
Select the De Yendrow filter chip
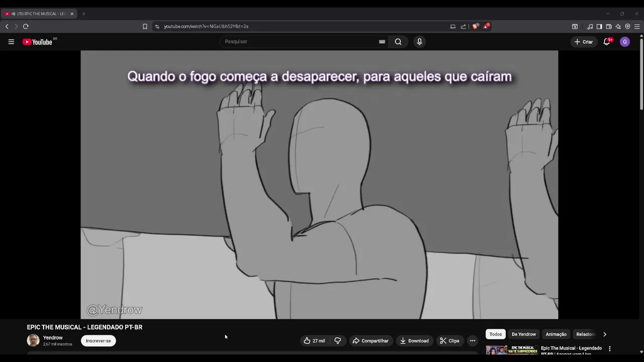(x=524, y=334)
